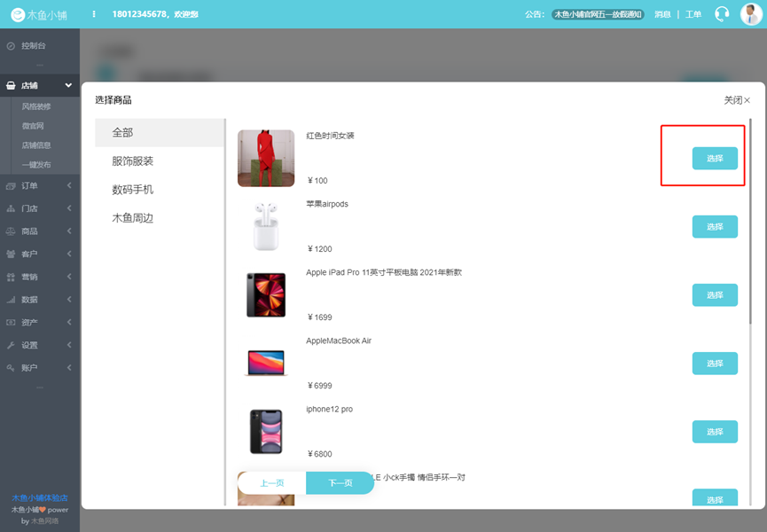Viewport: 767px width, 532px height.
Task: Select the 全部 category tab
Action: point(160,132)
